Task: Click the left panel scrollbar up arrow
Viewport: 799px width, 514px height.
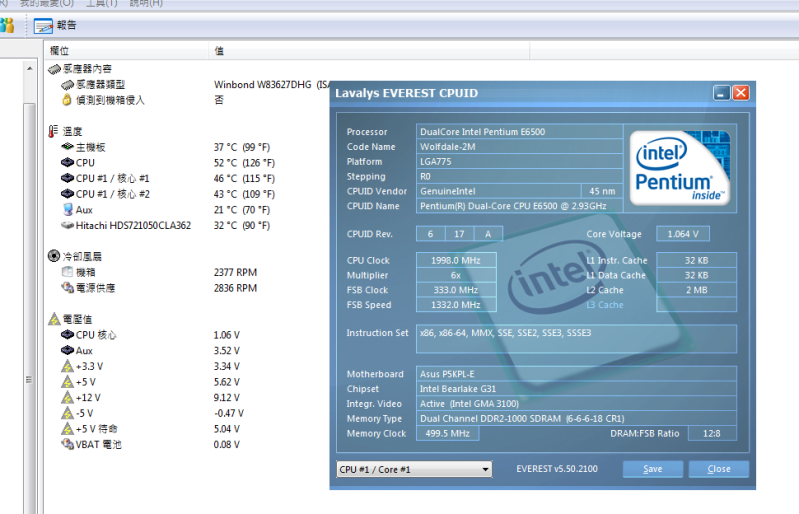Action: (x=30, y=68)
